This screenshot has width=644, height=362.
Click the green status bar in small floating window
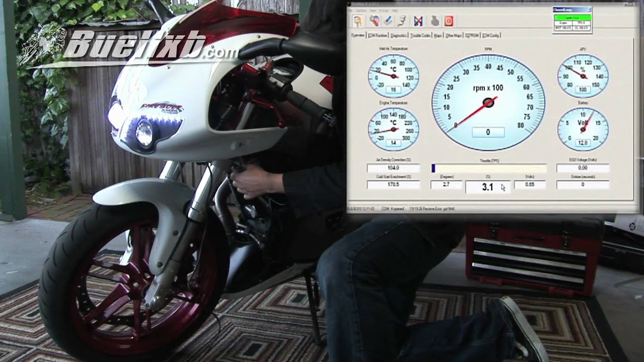click(572, 17)
